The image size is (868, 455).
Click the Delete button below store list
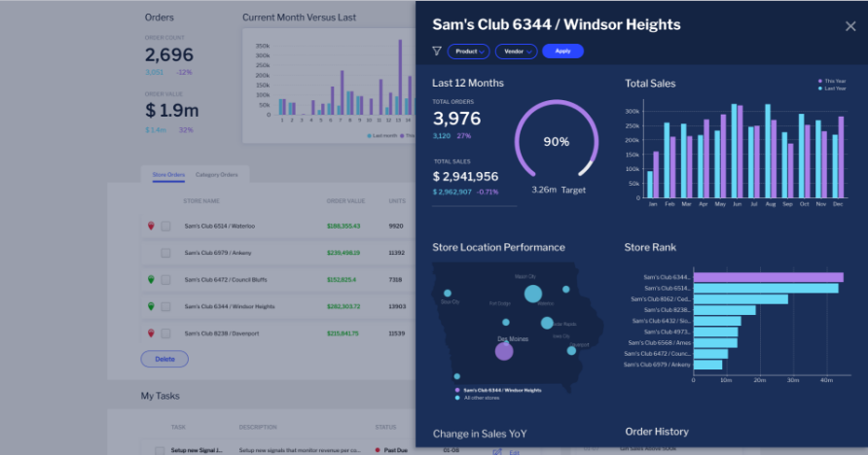coord(164,359)
